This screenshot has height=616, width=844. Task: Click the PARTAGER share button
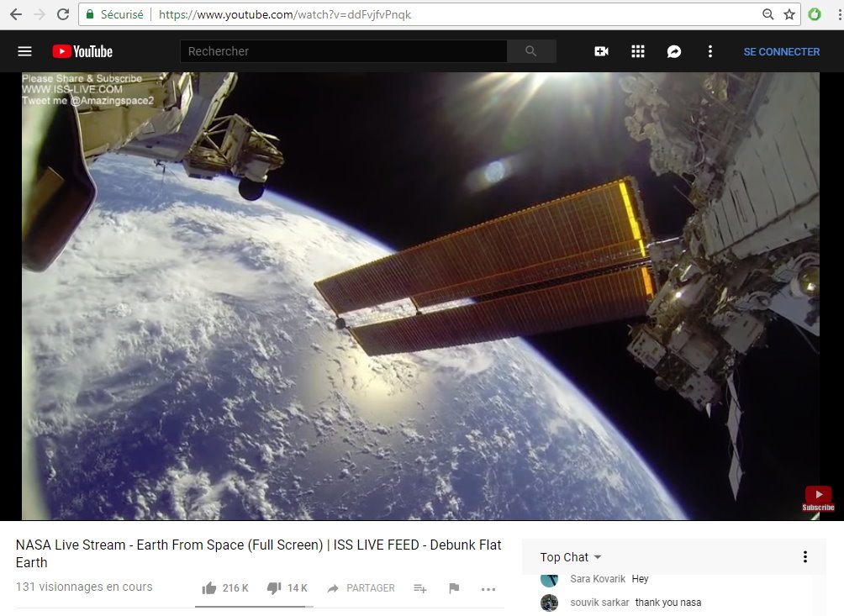point(361,588)
